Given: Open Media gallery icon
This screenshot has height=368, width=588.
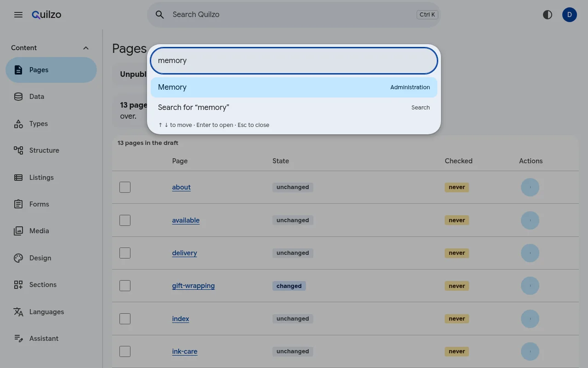Looking at the screenshot, I should (18, 231).
